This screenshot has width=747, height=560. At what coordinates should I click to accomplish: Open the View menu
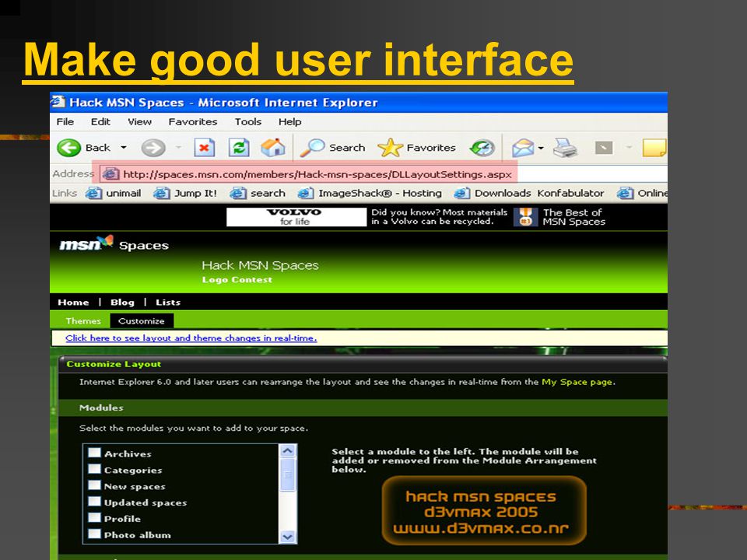pyautogui.click(x=139, y=122)
